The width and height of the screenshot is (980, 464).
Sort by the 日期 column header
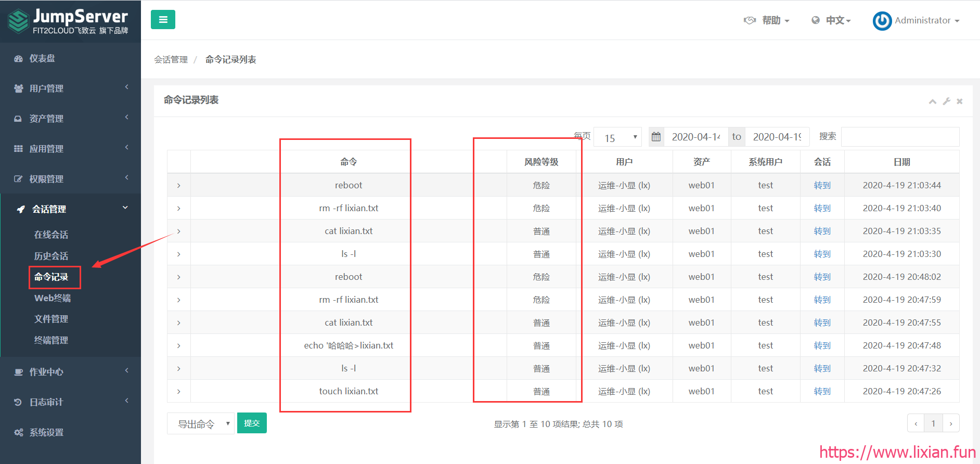tap(902, 162)
